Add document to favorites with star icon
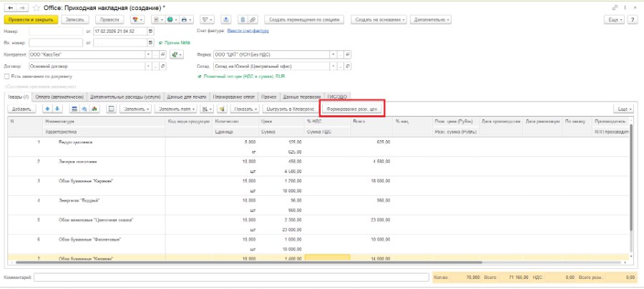The width and height of the screenshot is (644, 289). (36, 8)
